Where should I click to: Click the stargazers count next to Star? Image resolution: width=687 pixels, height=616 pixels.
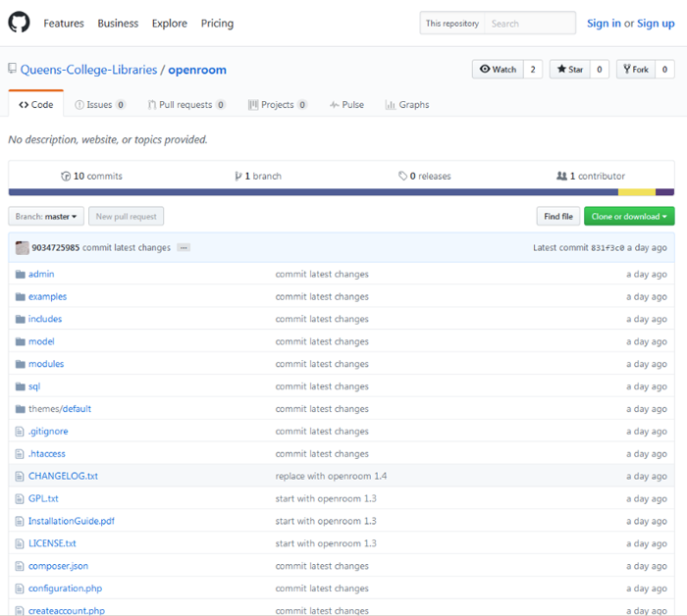coord(600,70)
